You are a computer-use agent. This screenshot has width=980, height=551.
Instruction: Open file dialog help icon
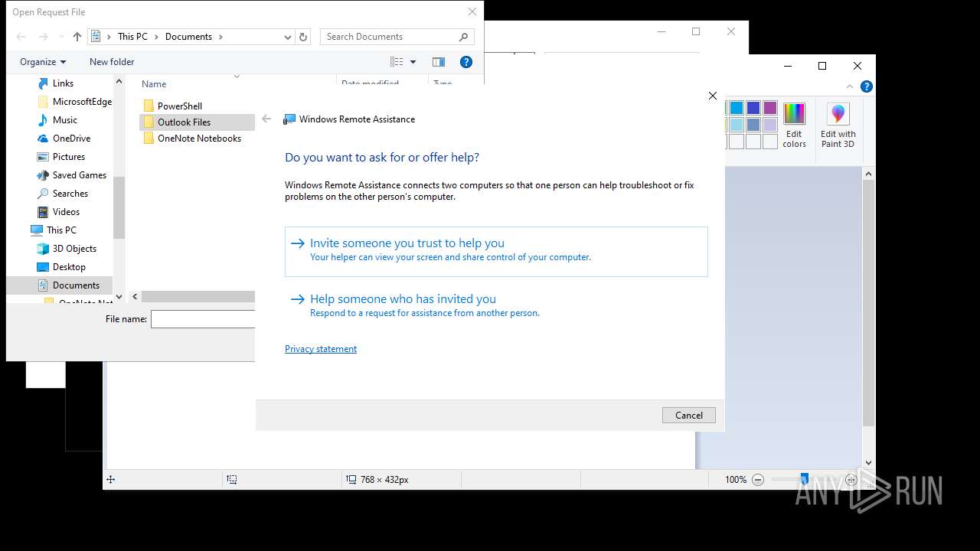coord(465,62)
